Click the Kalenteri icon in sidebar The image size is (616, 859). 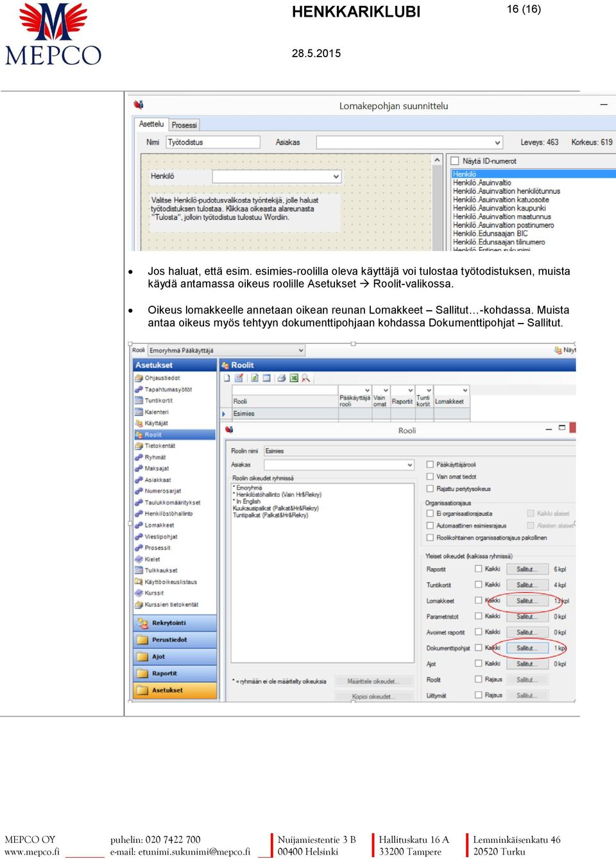tap(139, 412)
